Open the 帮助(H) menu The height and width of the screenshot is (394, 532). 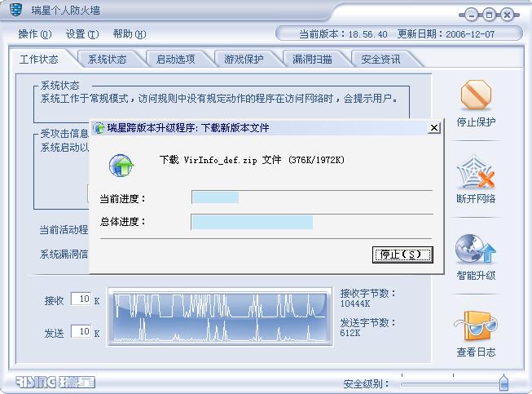pyautogui.click(x=130, y=34)
